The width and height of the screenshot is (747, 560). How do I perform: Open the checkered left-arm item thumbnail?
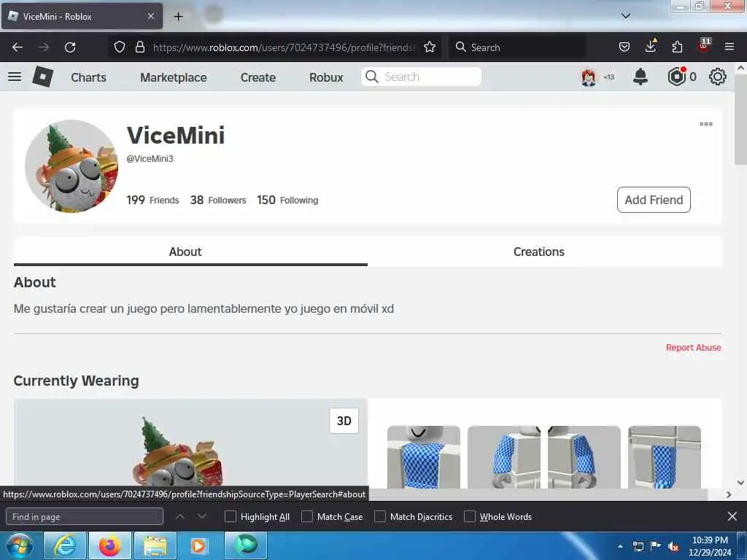pos(504,457)
